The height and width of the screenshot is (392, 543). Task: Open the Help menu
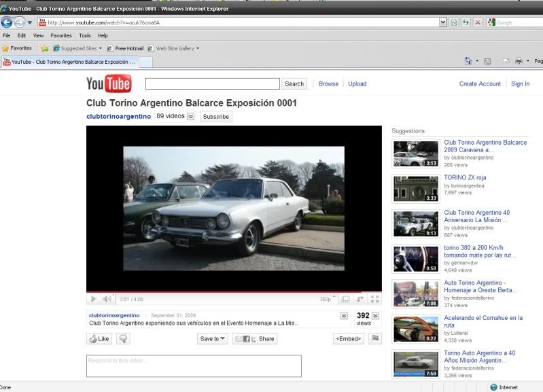(103, 35)
